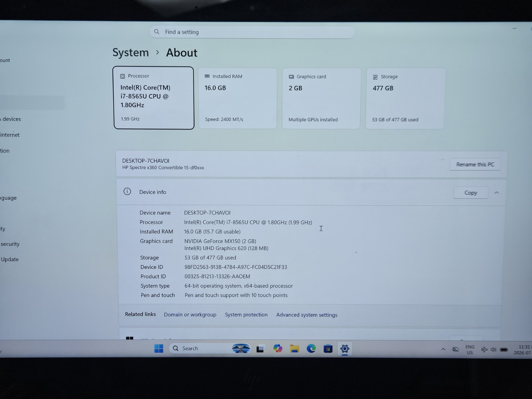Launch Microsoft Edge from taskbar
The width and height of the screenshot is (532, 399).
(x=311, y=348)
